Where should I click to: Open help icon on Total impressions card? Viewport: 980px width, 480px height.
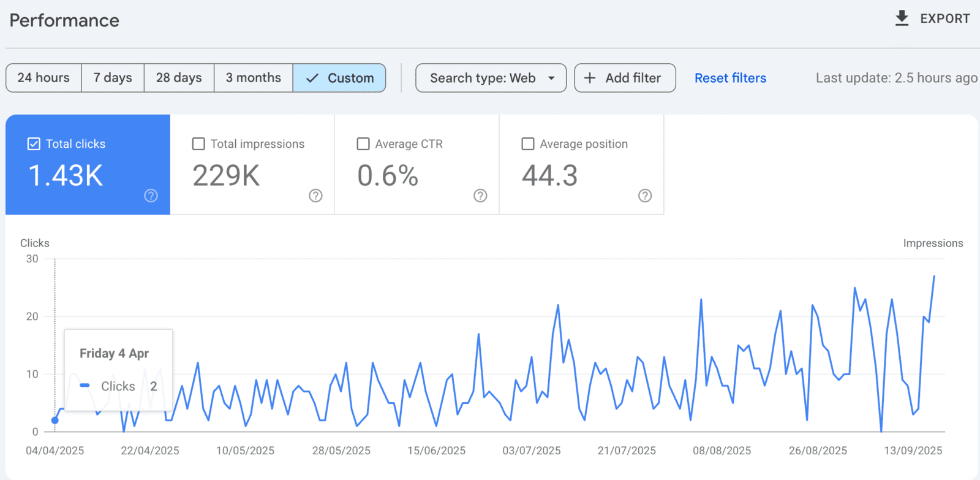pyautogui.click(x=315, y=196)
